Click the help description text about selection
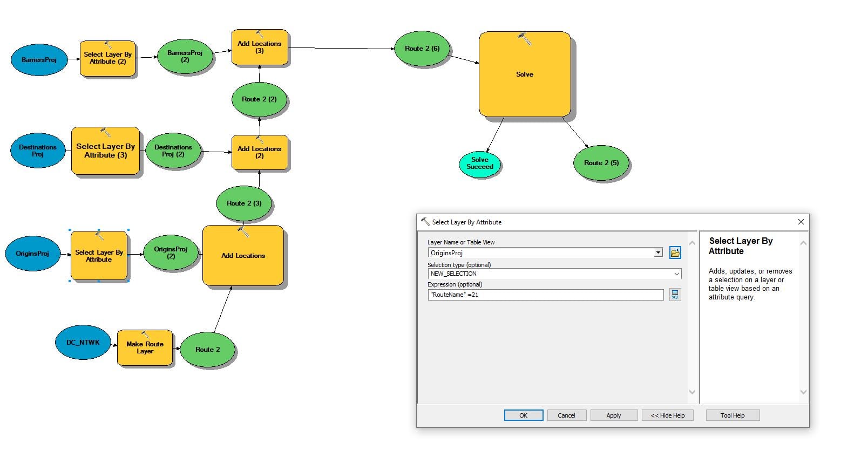The width and height of the screenshot is (868, 471). click(x=750, y=284)
